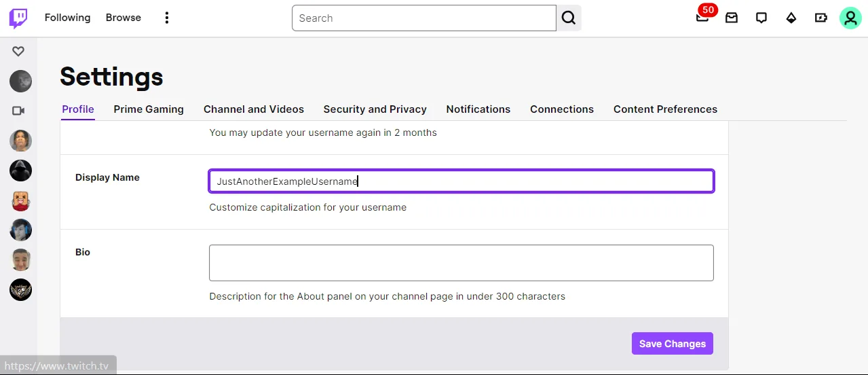Viewport: 868px width, 375px height.
Task: Open the user avatar account menu
Action: 850,18
